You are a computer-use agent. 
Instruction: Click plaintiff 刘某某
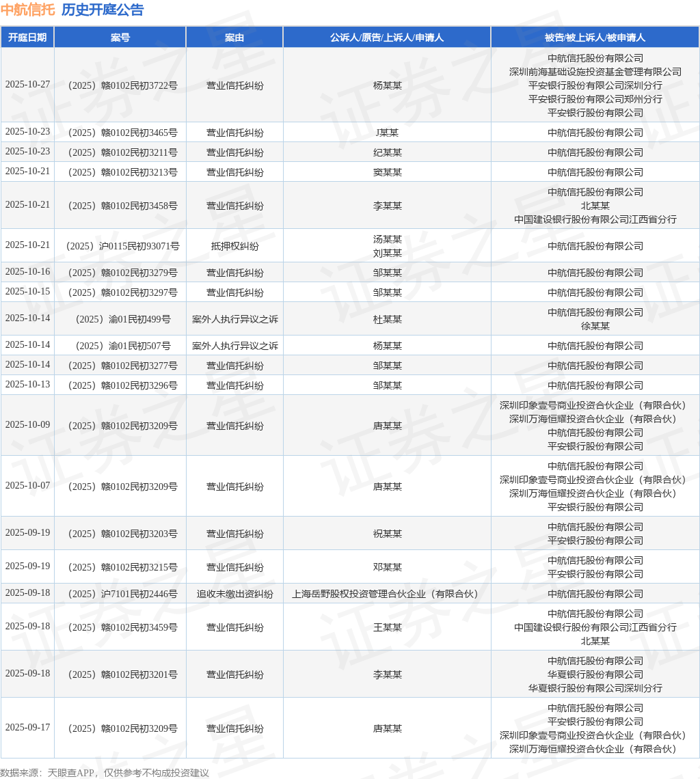388,254
